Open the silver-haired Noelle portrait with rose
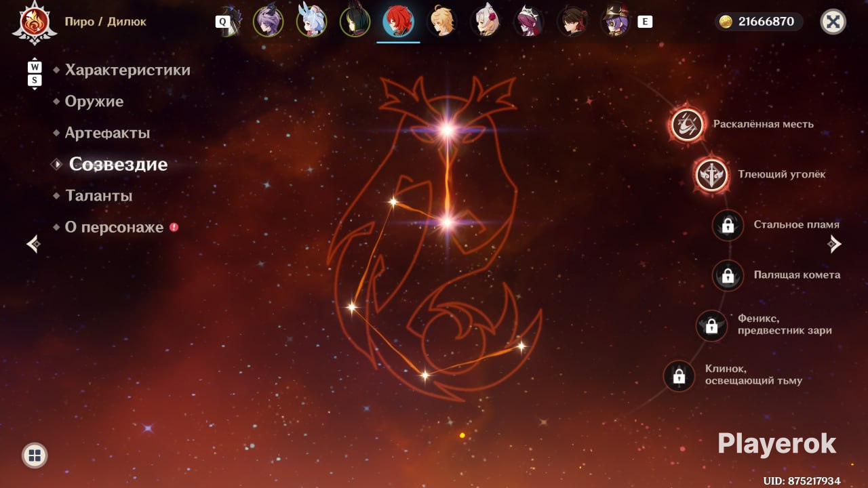This screenshot has height=488, width=868. (486, 22)
